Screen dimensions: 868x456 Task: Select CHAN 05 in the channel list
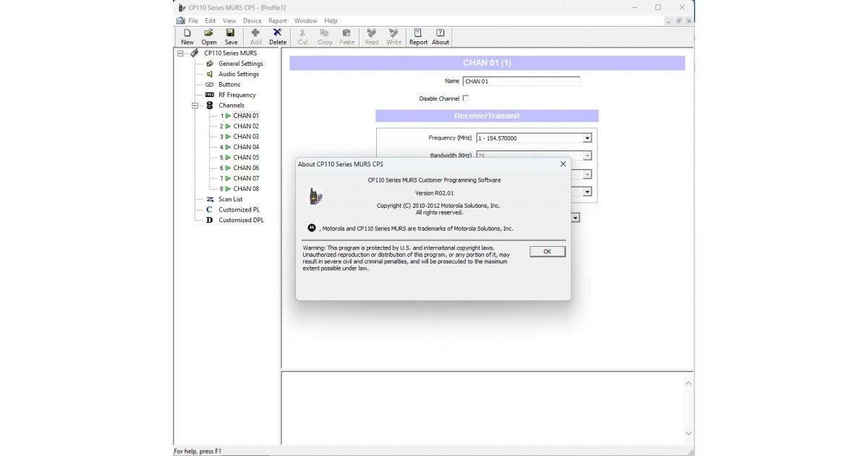coord(245,157)
